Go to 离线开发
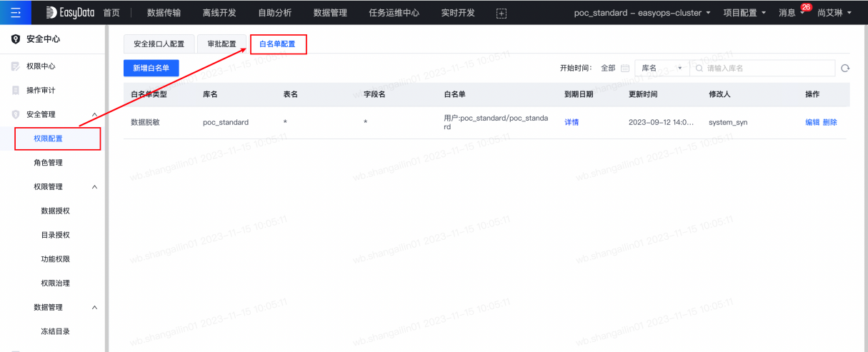868x352 pixels. coord(219,13)
